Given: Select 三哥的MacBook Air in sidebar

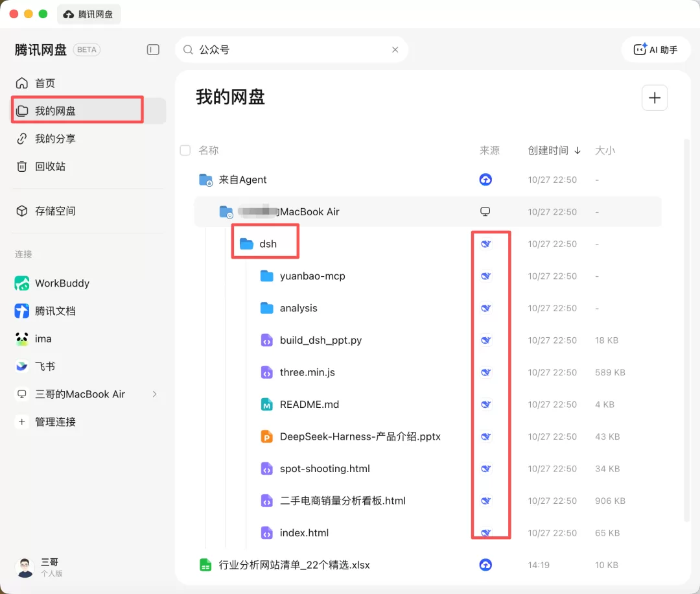Looking at the screenshot, I should click(80, 394).
